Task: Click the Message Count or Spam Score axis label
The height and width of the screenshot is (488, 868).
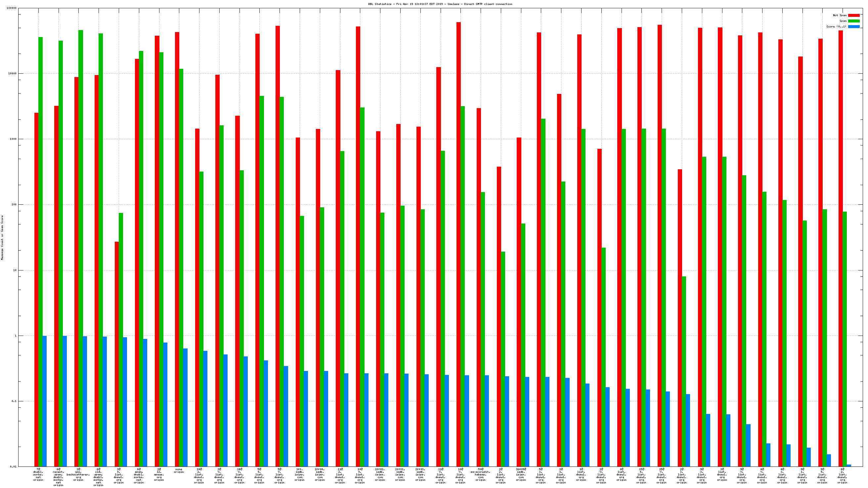Action: tap(2, 238)
